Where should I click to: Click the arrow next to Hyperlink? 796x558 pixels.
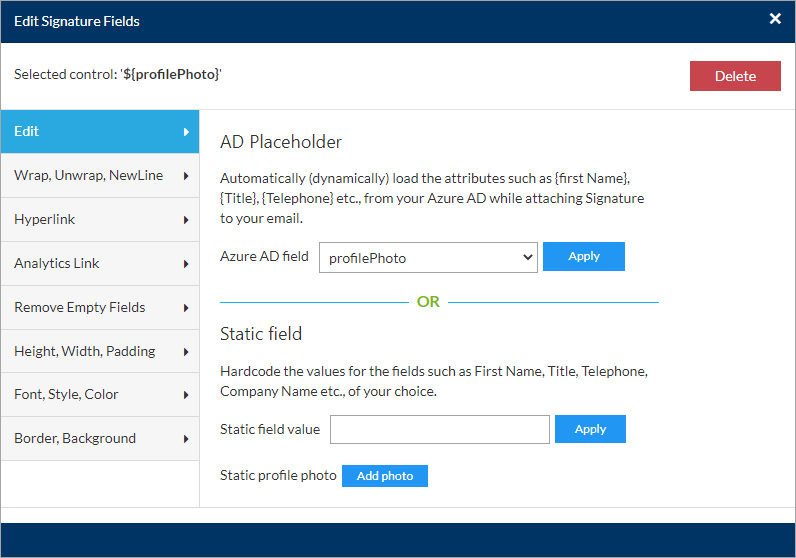[x=186, y=220]
